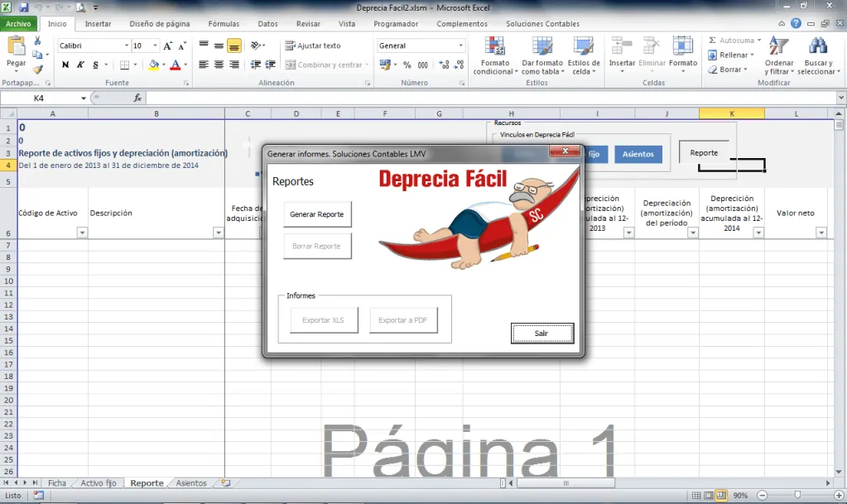847x504 pixels.
Task: Click Autosuma
Action: tap(734, 41)
